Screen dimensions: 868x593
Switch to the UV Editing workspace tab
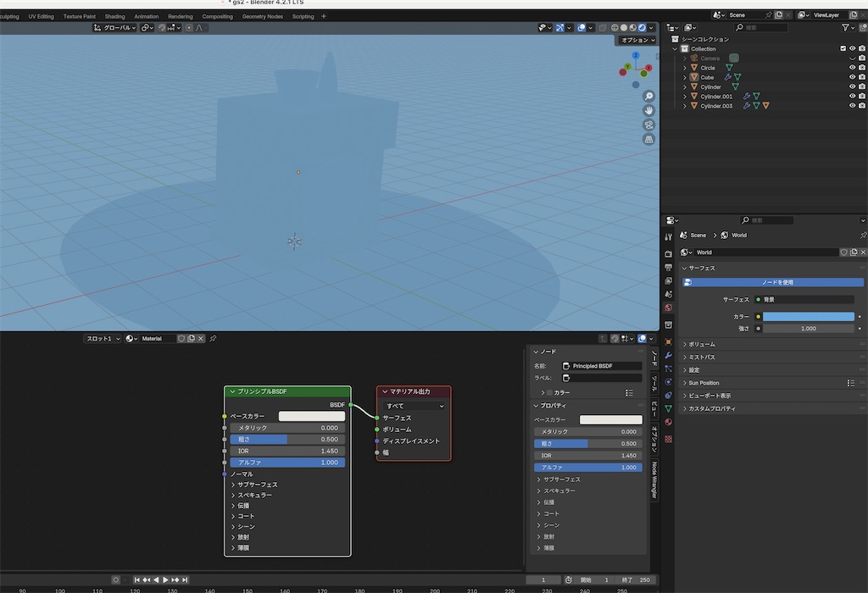[x=41, y=17]
